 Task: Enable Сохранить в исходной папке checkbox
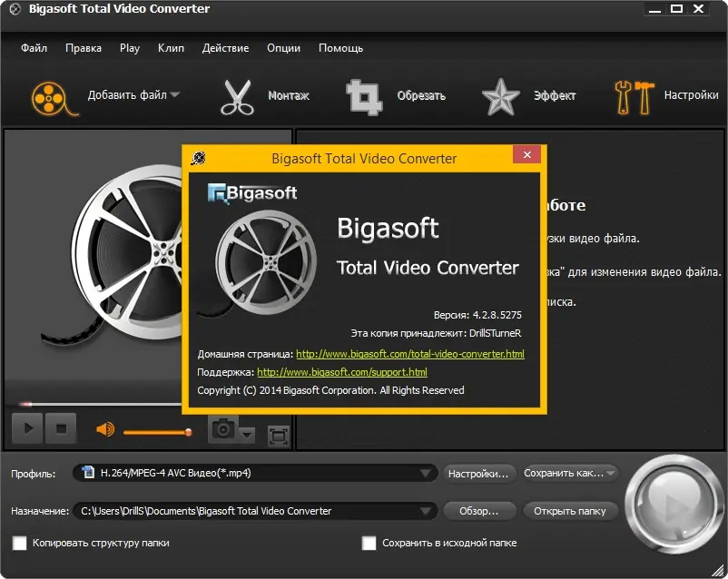(369, 543)
